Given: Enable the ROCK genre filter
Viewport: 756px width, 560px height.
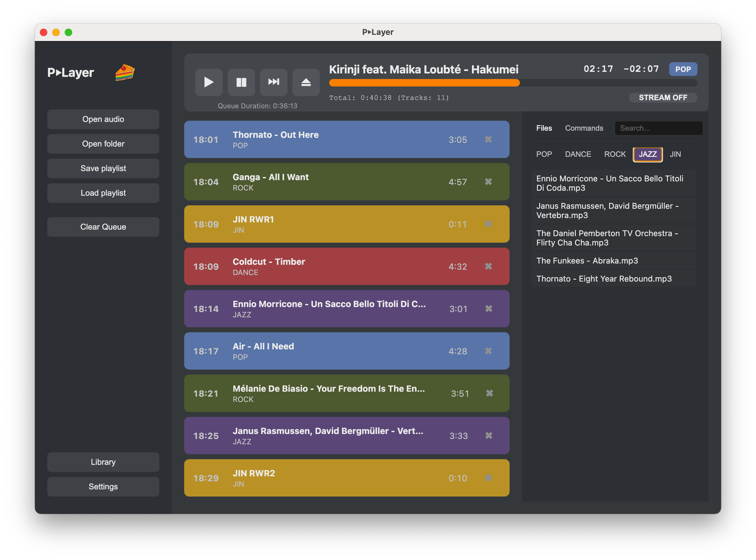Looking at the screenshot, I should tap(615, 154).
